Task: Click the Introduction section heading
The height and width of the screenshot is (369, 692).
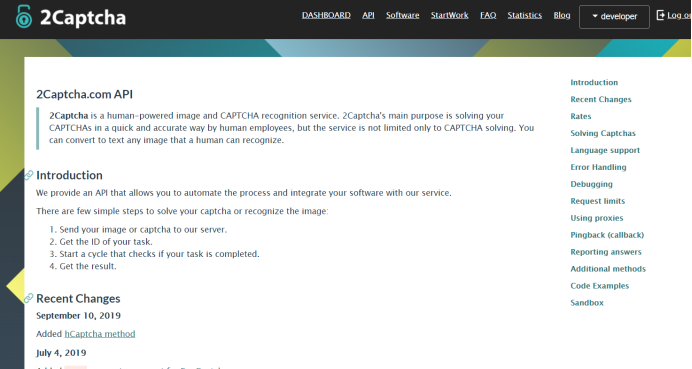Action: [x=69, y=175]
